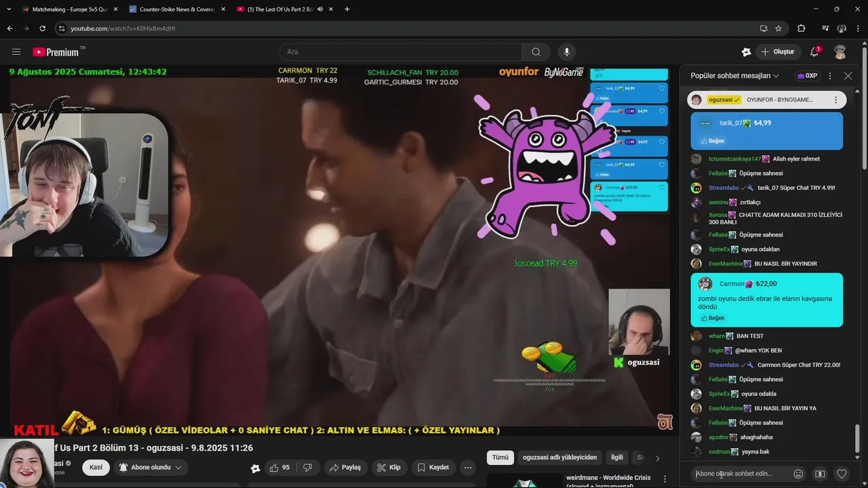Click the codman chat username

click(x=719, y=451)
